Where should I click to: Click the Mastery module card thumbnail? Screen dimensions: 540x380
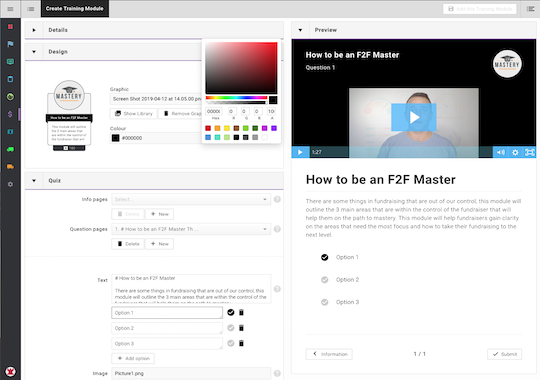pyautogui.click(x=69, y=116)
